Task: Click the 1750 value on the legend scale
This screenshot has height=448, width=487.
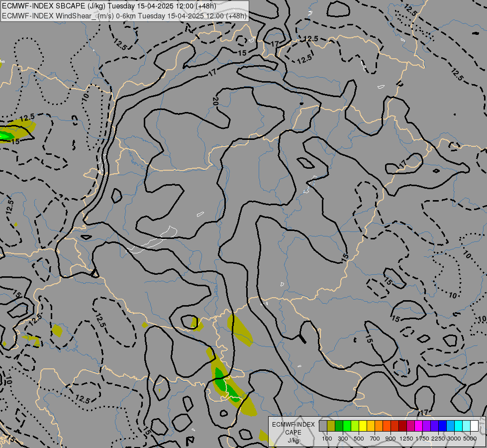Action: pos(422,439)
